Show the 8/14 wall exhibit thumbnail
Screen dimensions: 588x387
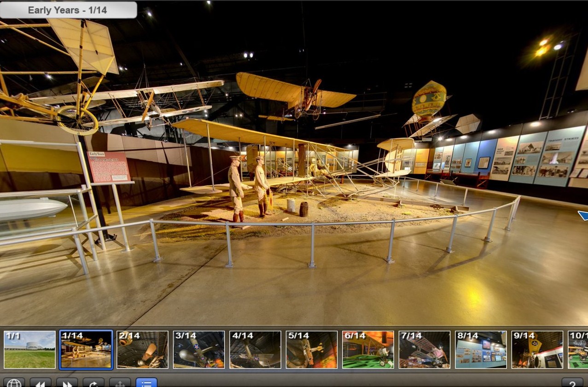tap(481, 350)
